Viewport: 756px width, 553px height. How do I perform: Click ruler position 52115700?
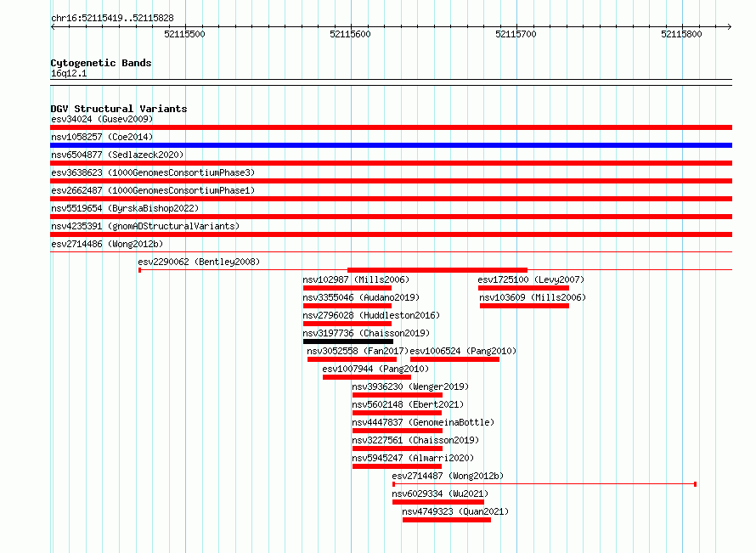516,34
